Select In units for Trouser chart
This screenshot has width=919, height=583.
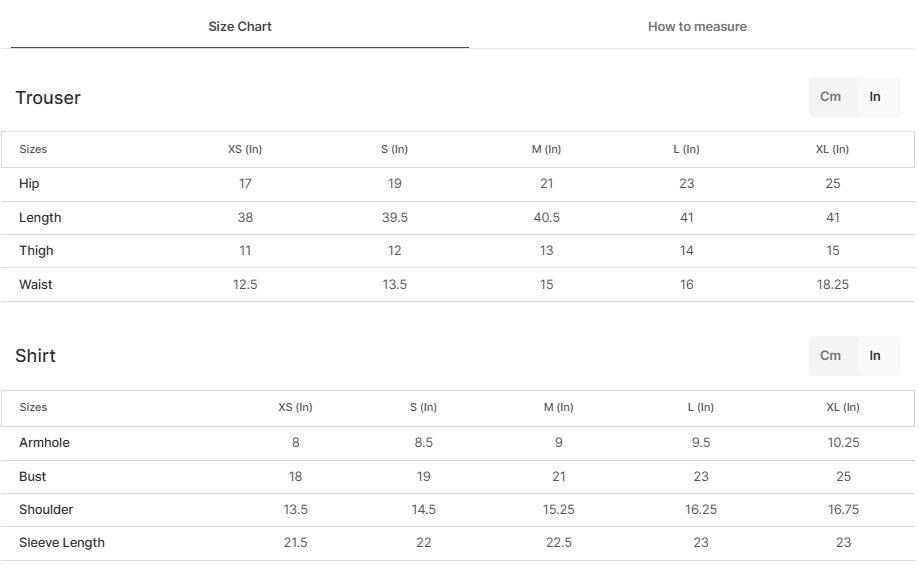pos(875,97)
